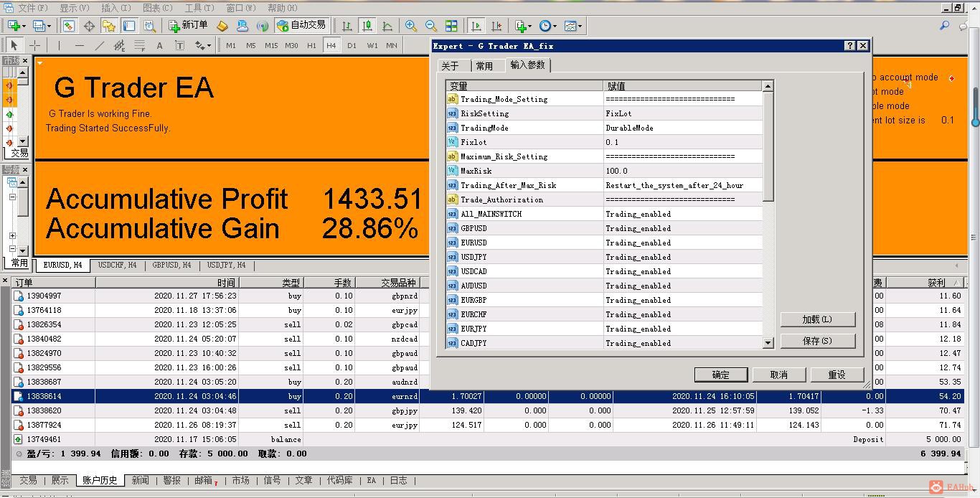This screenshot has width=980, height=498.
Task: Switch timeframe to H1
Action: pos(311,45)
